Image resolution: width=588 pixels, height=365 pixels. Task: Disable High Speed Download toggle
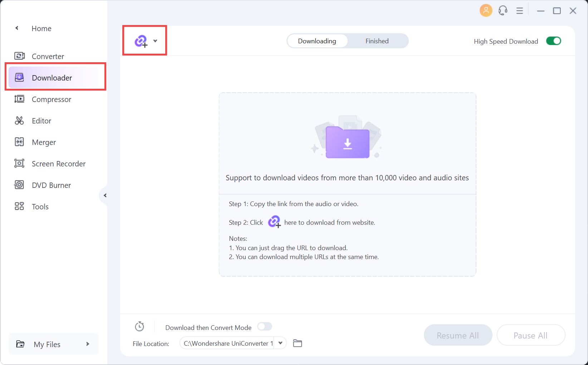click(553, 41)
